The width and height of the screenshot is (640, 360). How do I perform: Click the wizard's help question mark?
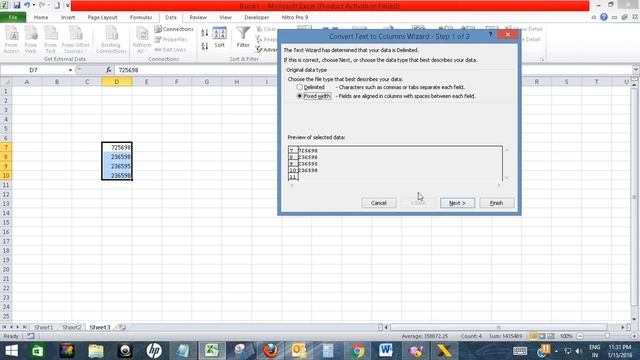[490, 35]
